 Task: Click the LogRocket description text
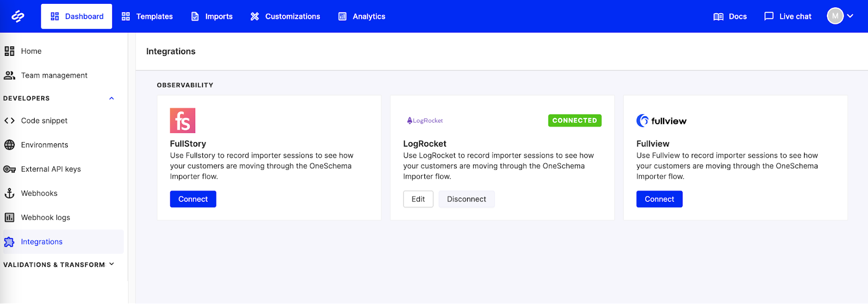(x=499, y=166)
